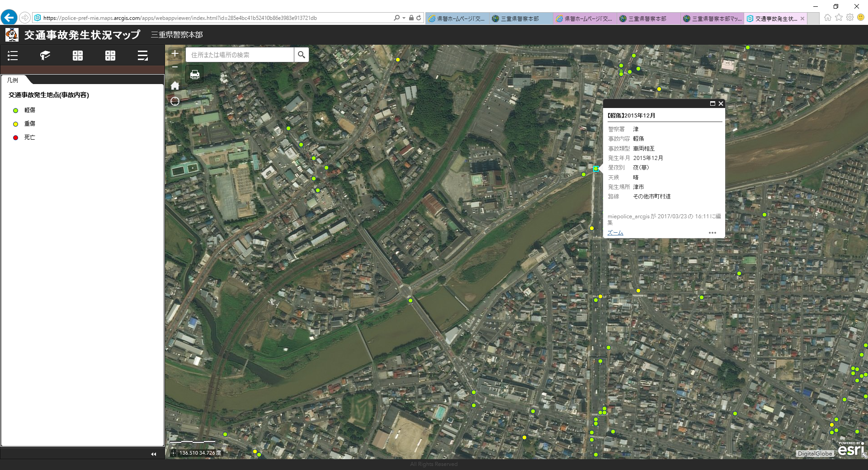Zoom in on the map
The width and height of the screenshot is (868, 470).
pos(175,54)
